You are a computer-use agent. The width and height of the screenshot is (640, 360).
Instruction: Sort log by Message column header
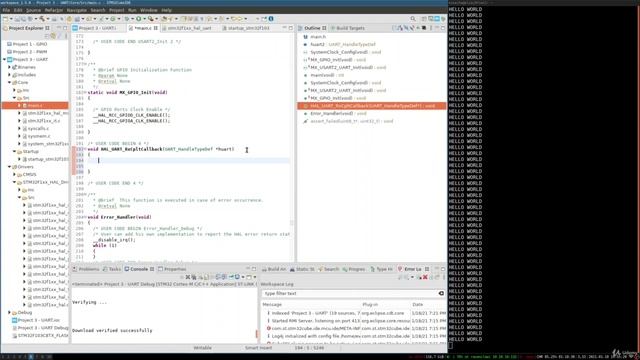pos(311,304)
